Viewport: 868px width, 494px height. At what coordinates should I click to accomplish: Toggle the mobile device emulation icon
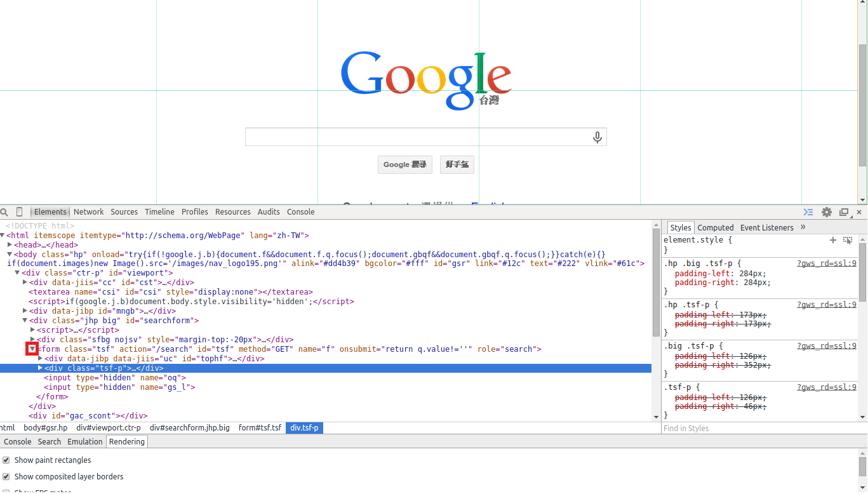(20, 212)
